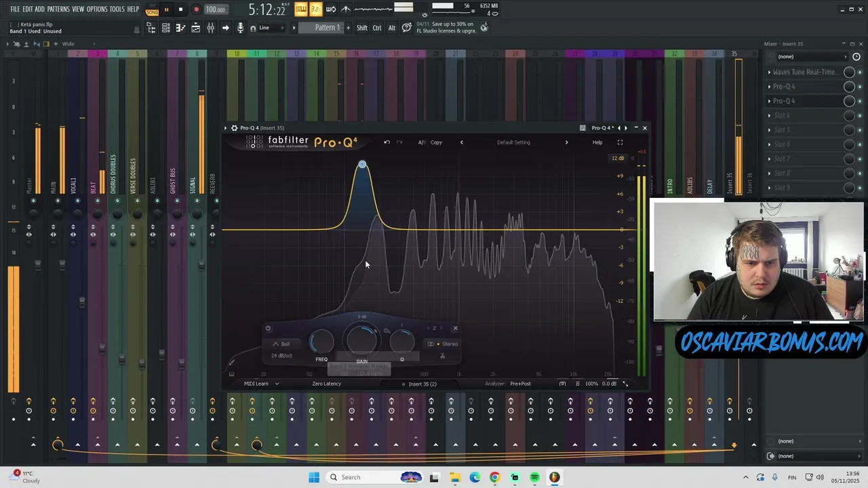Open Default Setting preset menu

513,142
